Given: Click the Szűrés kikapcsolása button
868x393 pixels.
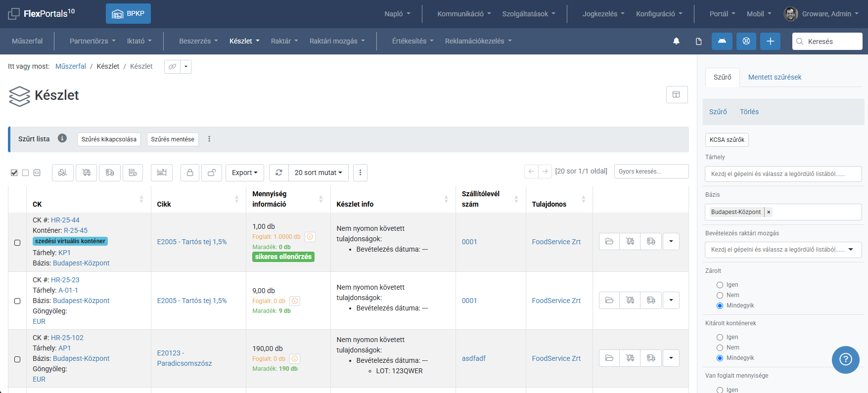Looking at the screenshot, I should click(109, 139).
